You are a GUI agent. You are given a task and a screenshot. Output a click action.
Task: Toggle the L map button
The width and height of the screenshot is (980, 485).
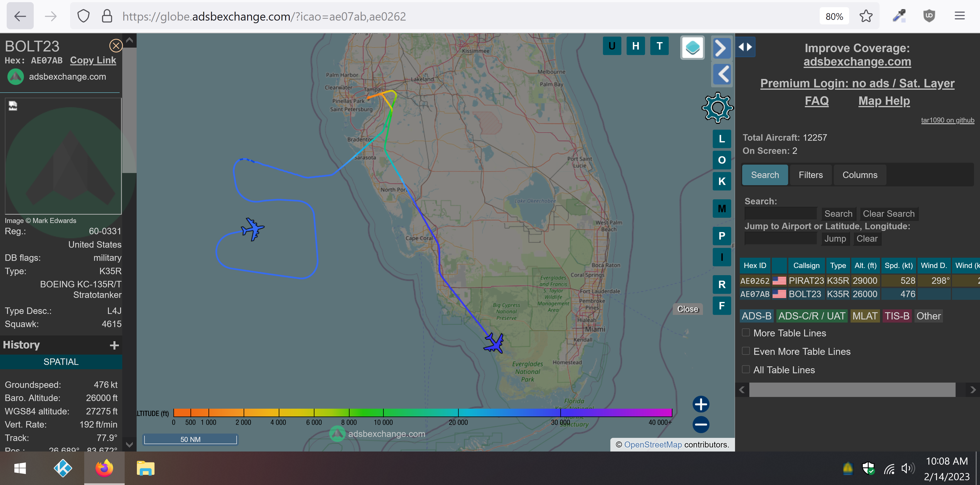722,139
